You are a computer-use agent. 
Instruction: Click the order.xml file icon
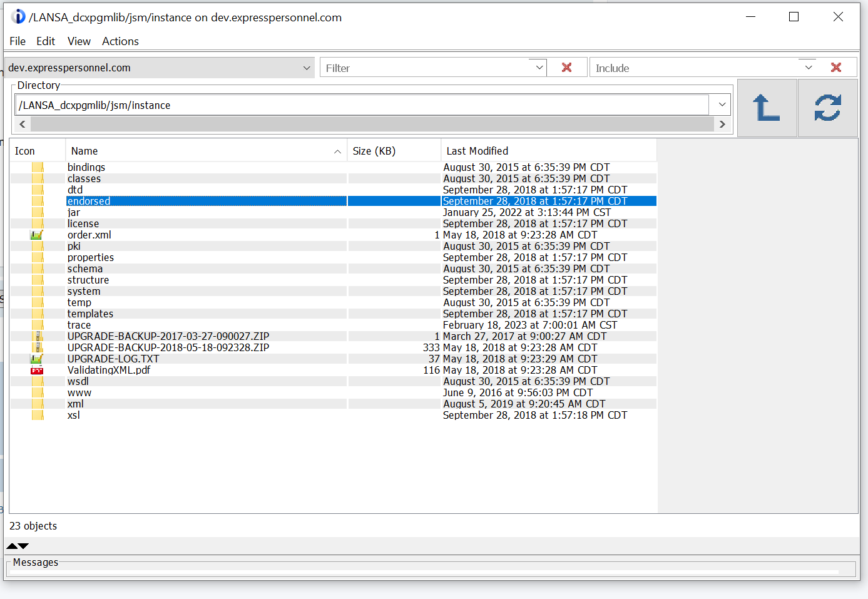[x=37, y=235]
